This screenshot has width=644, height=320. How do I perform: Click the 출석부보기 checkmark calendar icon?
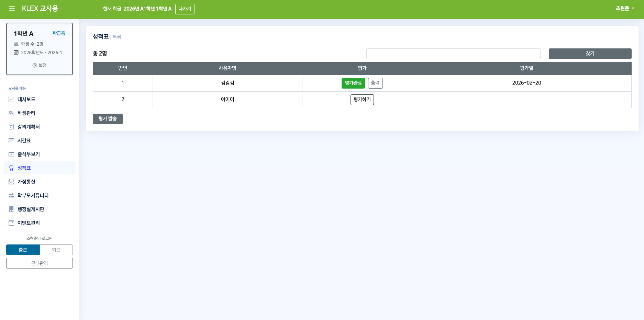(11, 154)
